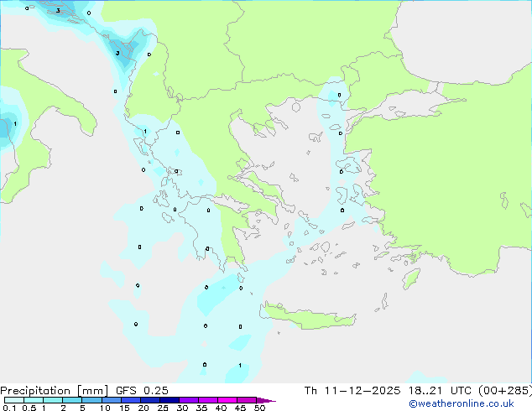Pick the 1–2 mm legend color swatch
The width and height of the screenshot is (532, 411).
[53, 400]
